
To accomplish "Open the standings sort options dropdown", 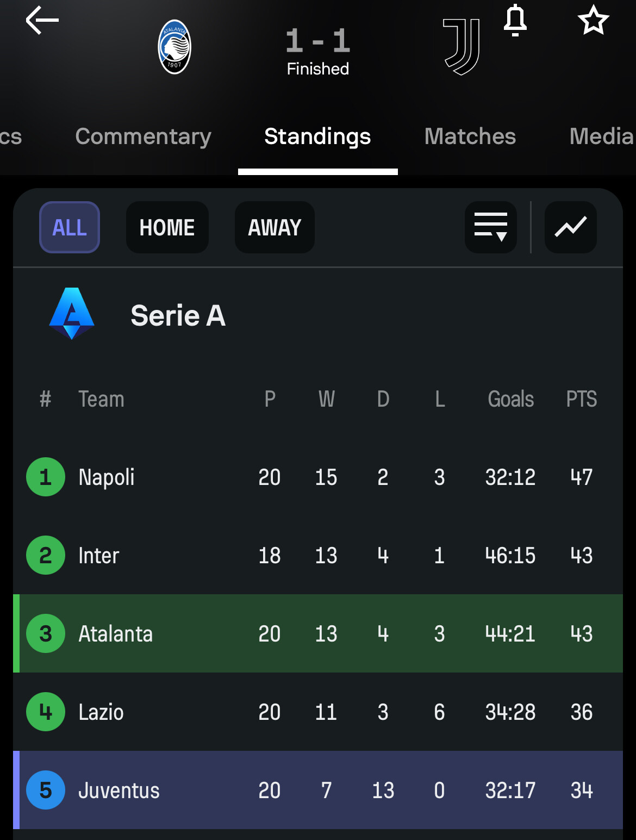I will [490, 227].
